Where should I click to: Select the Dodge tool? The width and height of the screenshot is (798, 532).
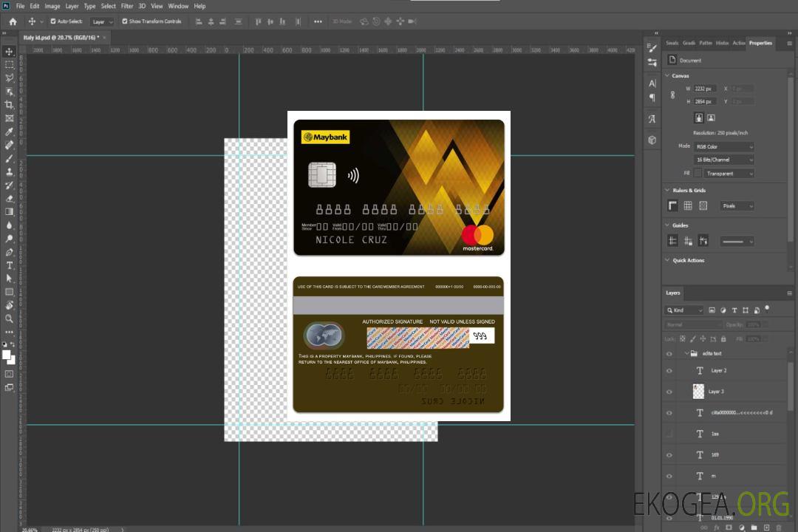[9, 238]
